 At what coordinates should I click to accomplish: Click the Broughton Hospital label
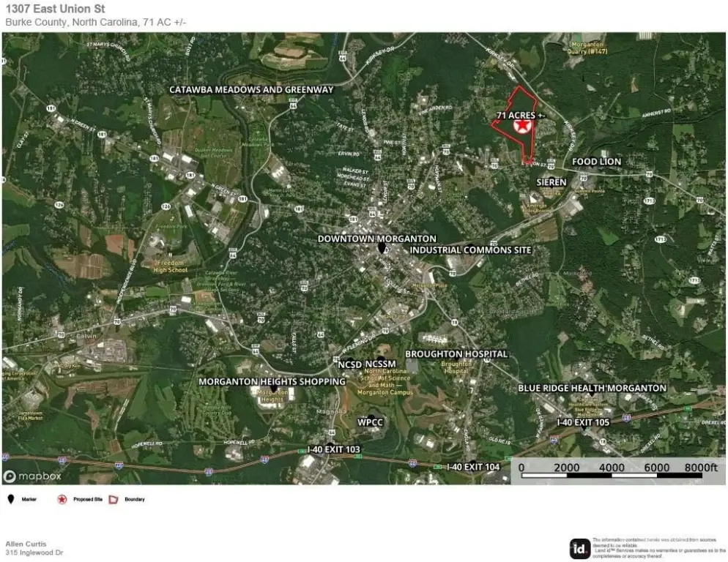pyautogui.click(x=456, y=353)
